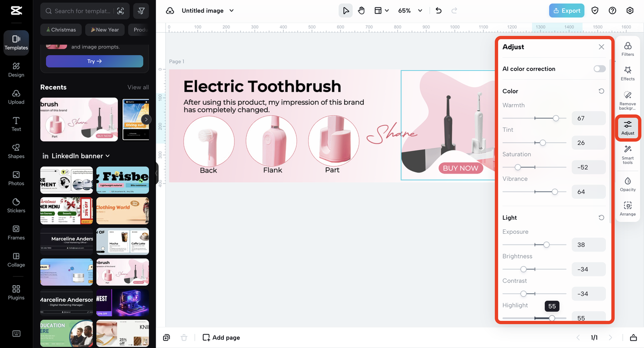Click View all recents link
Image resolution: width=644 pixels, height=348 pixels.
pos(138,87)
